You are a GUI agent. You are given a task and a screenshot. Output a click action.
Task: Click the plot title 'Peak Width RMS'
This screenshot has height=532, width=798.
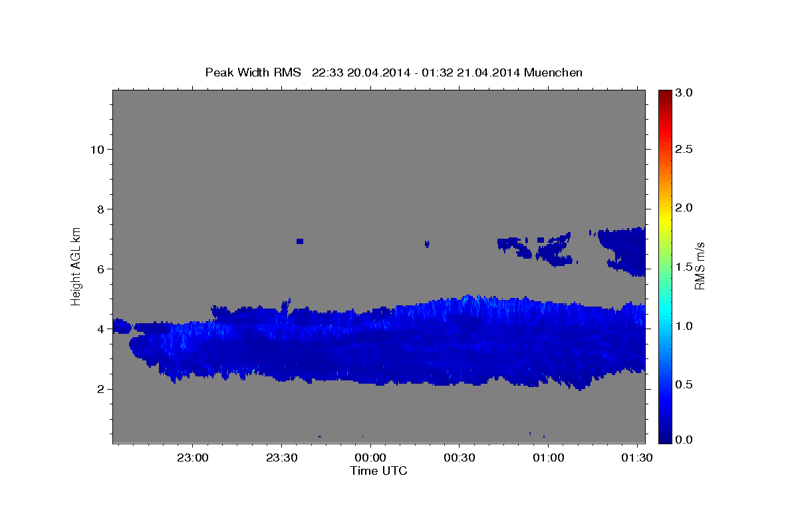253,72
